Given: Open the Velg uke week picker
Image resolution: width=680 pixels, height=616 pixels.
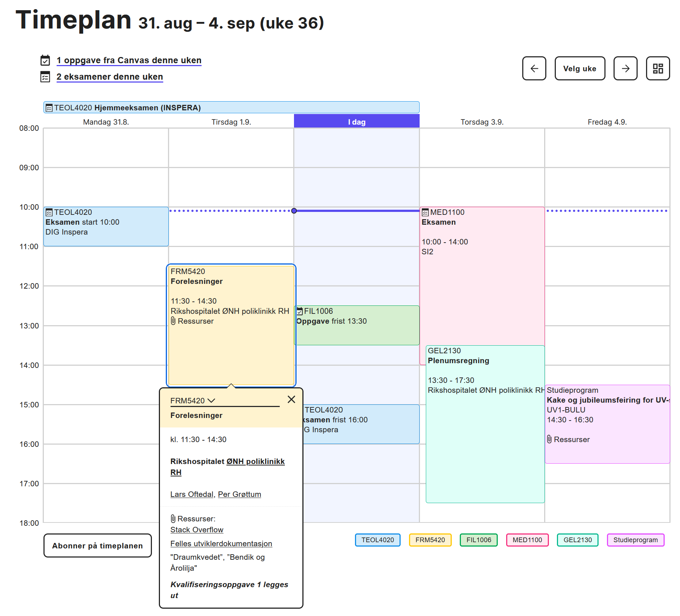Looking at the screenshot, I should coord(580,68).
